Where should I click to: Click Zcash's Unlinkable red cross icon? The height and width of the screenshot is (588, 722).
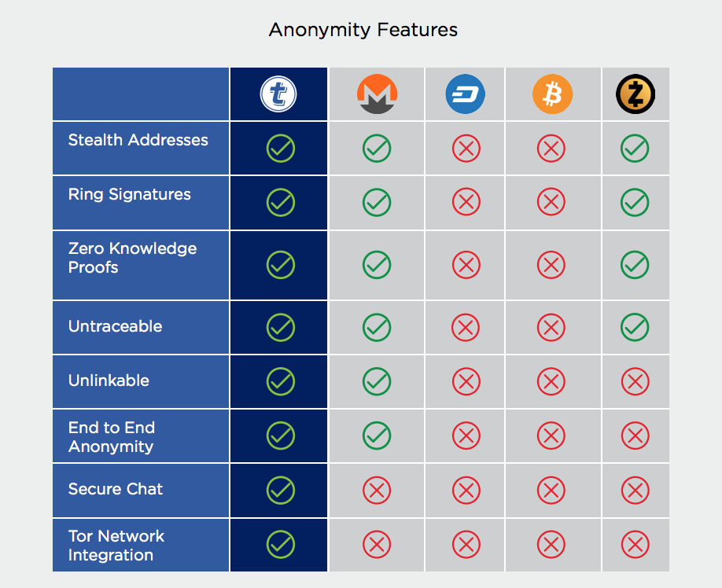(x=635, y=382)
